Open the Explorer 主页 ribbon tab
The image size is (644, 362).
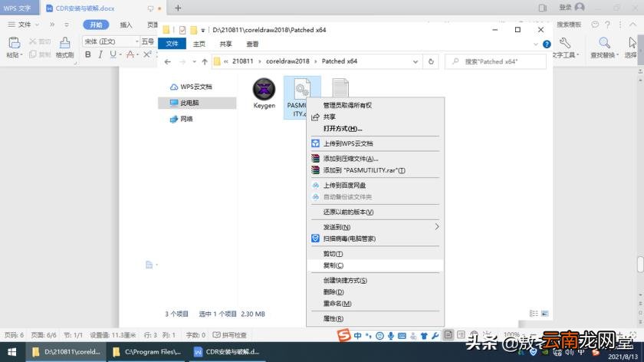(199, 44)
